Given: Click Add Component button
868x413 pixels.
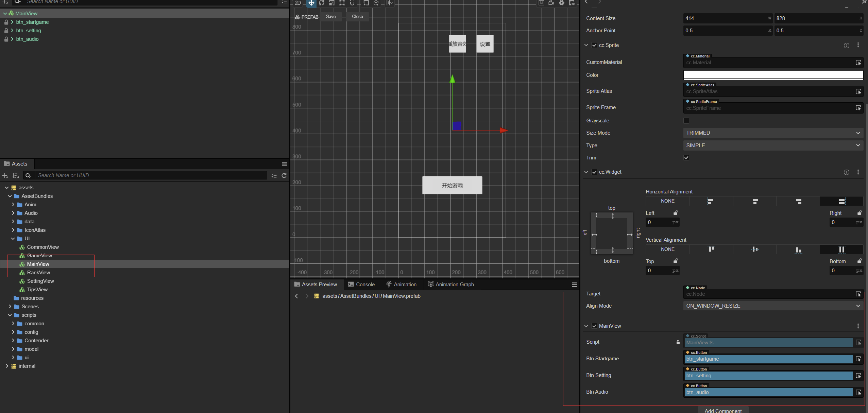Looking at the screenshot, I should (723, 410).
